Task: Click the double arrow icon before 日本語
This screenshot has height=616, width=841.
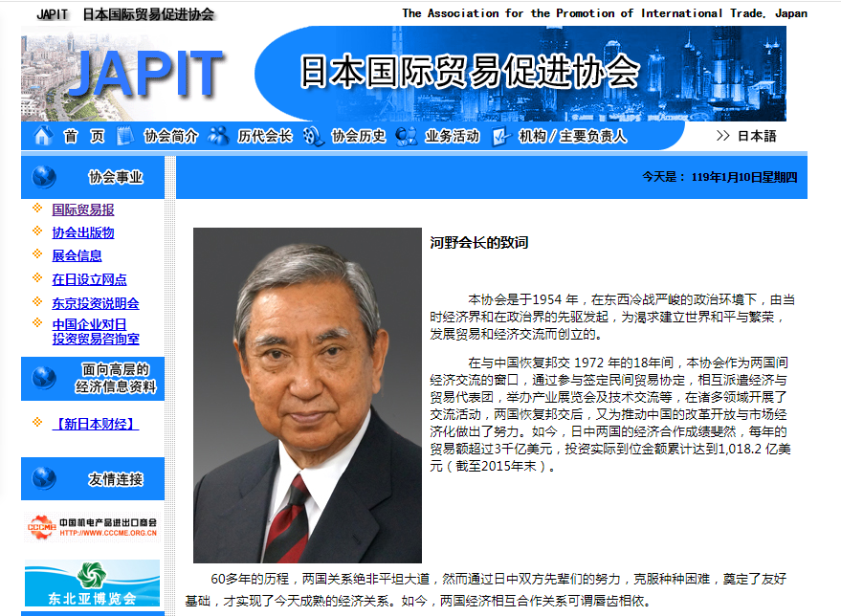Action: coord(722,136)
